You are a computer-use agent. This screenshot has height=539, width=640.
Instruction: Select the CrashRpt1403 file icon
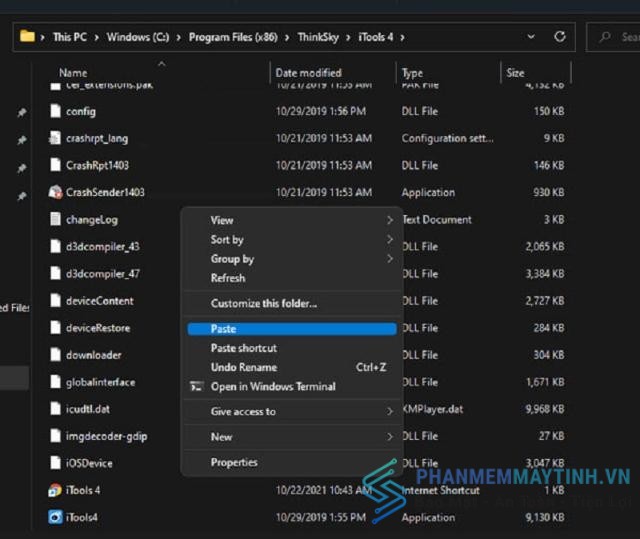[x=55, y=165]
